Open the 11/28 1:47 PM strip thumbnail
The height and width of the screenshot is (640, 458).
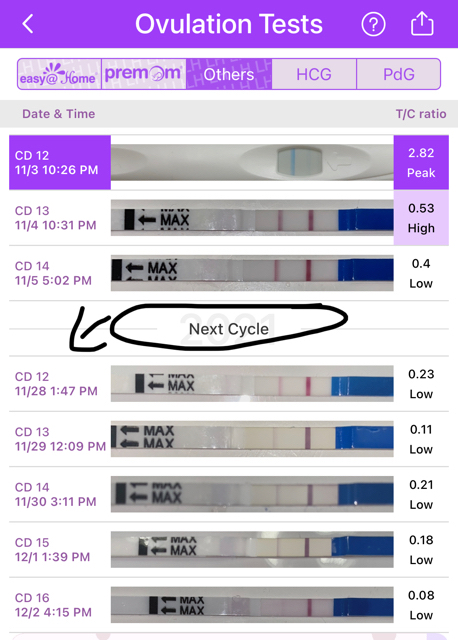(x=252, y=384)
